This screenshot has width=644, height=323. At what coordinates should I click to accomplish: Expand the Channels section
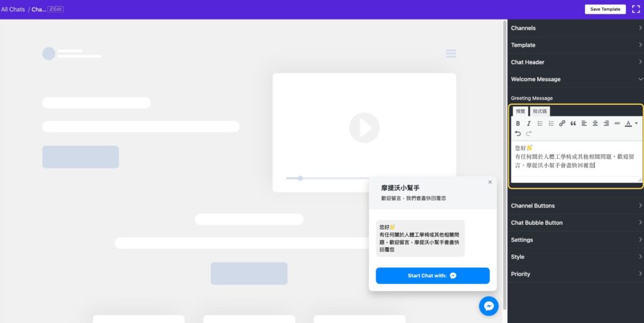click(x=576, y=28)
